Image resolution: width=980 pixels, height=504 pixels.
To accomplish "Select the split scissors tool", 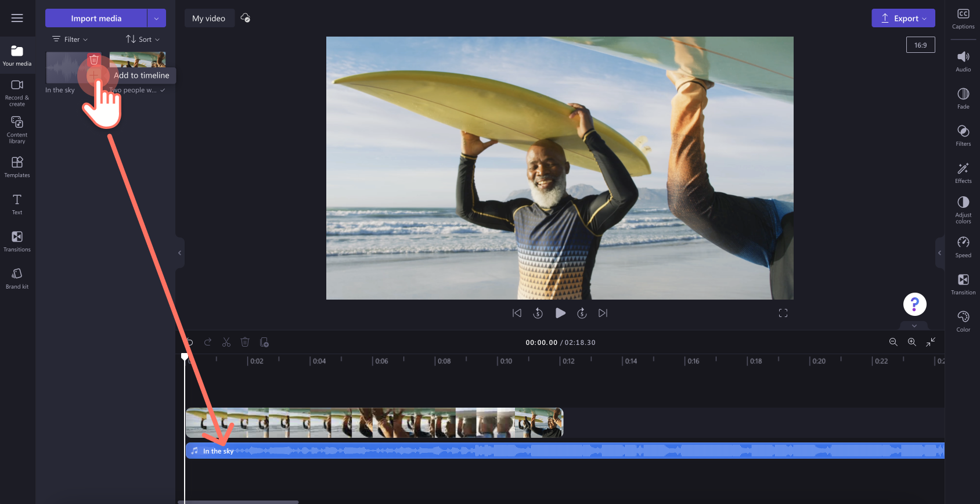I will point(226,343).
